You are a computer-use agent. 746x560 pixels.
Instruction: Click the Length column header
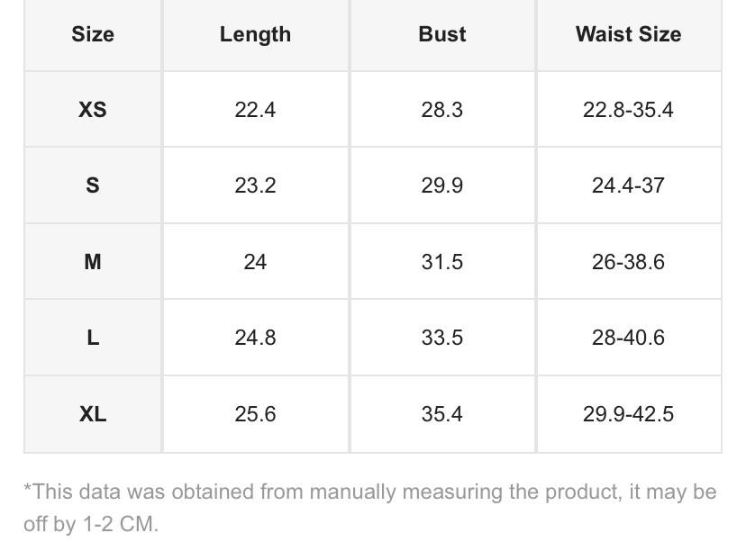255,34
